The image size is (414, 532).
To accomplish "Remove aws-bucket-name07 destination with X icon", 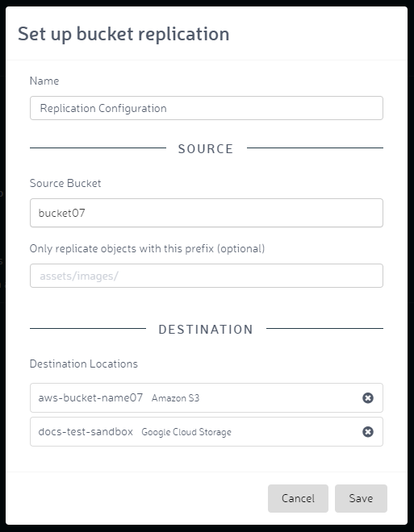I will pyautogui.click(x=367, y=397).
